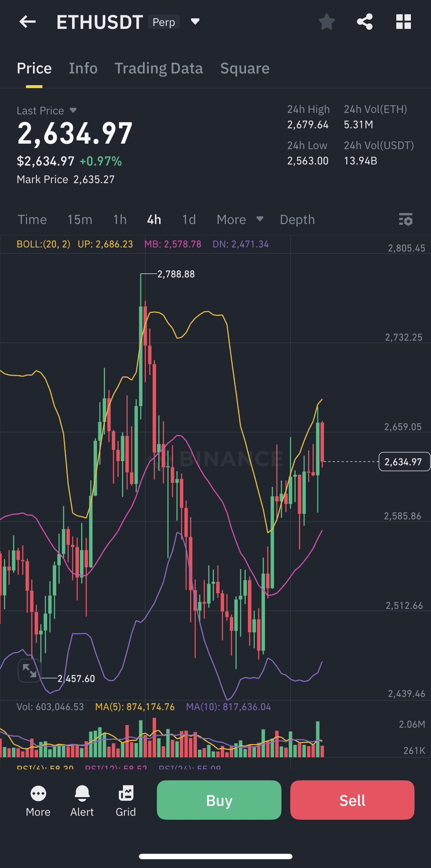Tap the ETHUSDT pair title
Viewport: 431px width, 868px height.
click(99, 22)
